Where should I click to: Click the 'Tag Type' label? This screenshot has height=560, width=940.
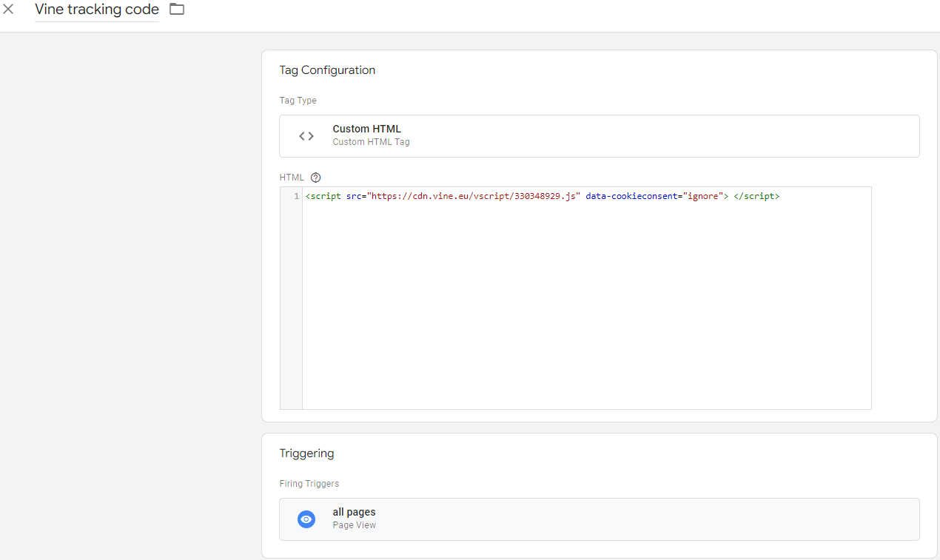pos(298,101)
